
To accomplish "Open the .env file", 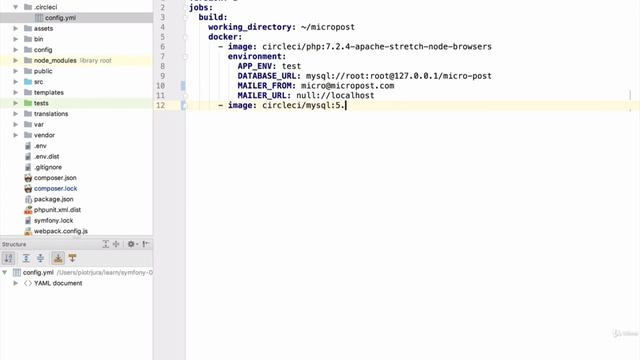I will [x=40, y=146].
